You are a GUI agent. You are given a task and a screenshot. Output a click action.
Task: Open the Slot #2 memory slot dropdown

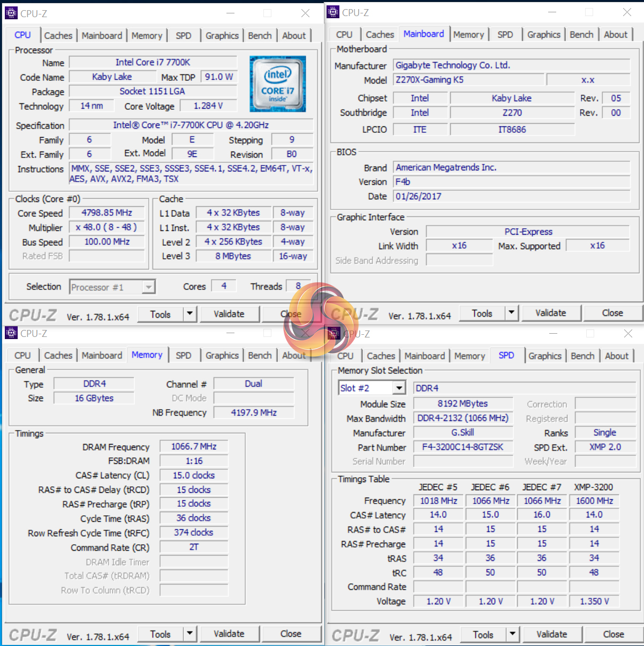399,388
